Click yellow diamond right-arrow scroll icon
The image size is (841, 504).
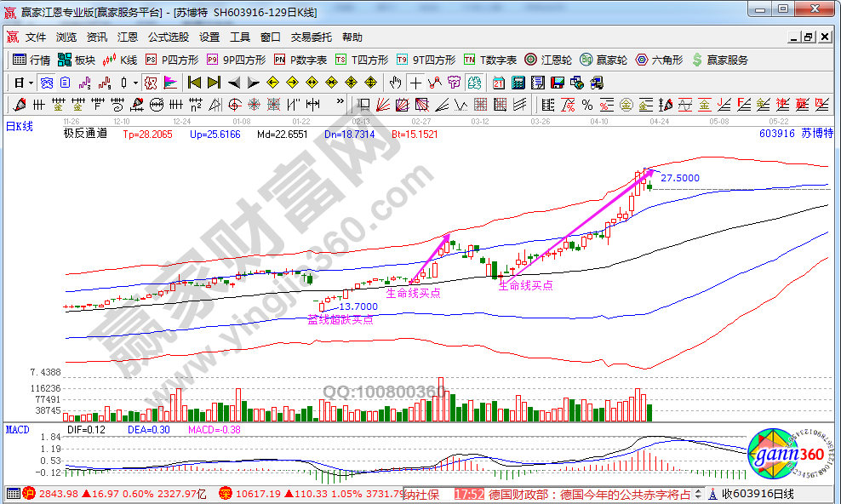(x=292, y=83)
